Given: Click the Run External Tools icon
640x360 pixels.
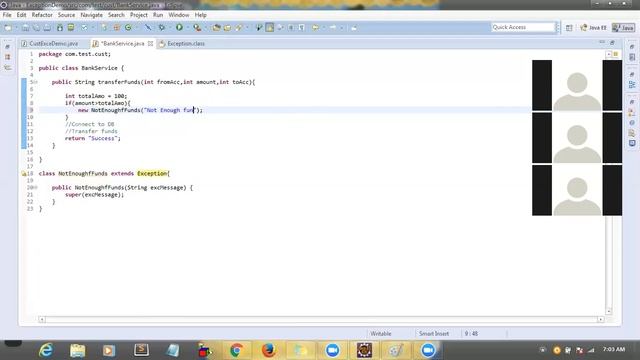Looking at the screenshot, I should pos(197,28).
